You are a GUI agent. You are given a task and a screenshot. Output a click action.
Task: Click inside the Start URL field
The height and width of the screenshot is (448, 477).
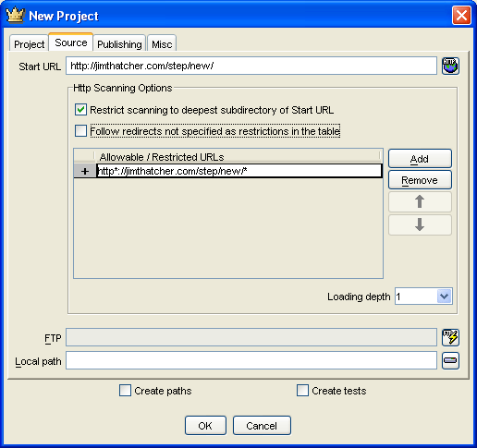point(251,66)
